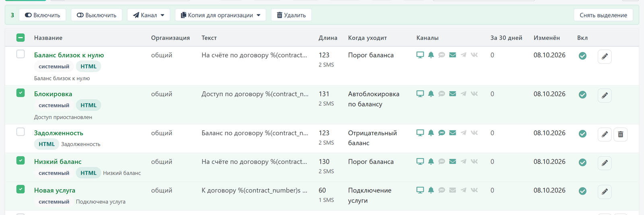This screenshot has width=644, height=215.
Task: Click Telegram icon in Новая услуга row
Action: click(463, 190)
